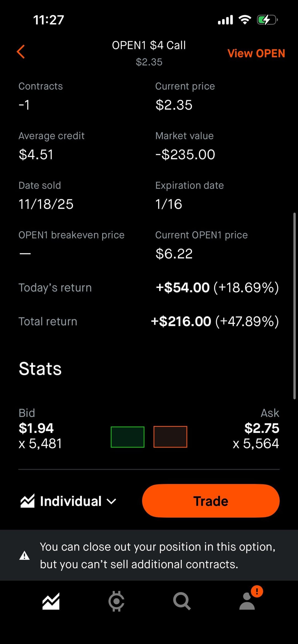Image resolution: width=298 pixels, height=644 pixels.
Task: Open the account profile tab
Action: click(248, 601)
